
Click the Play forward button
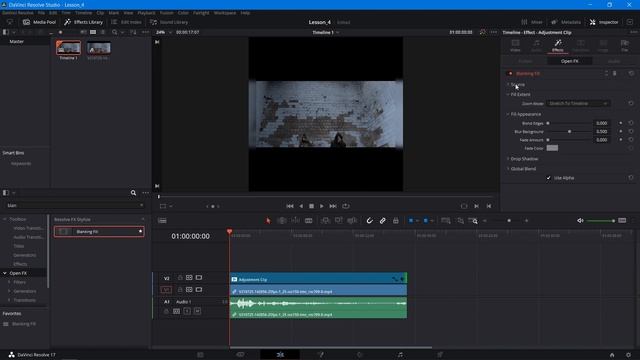point(322,206)
